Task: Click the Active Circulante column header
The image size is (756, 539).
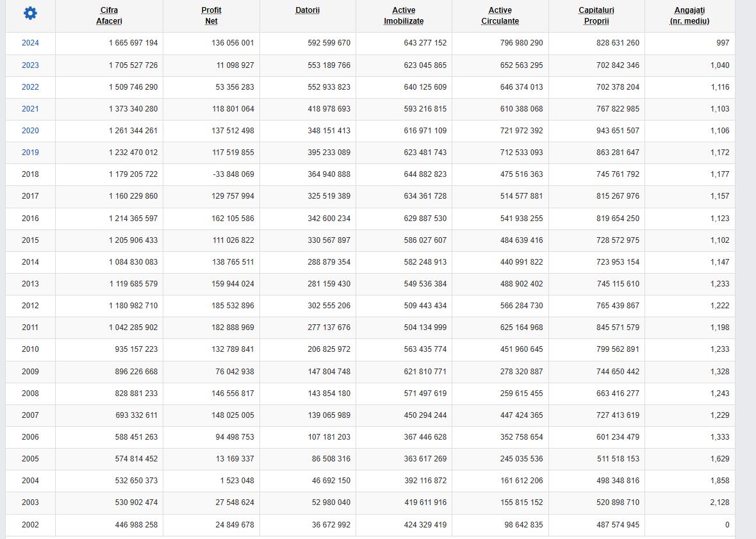Action: (500, 15)
